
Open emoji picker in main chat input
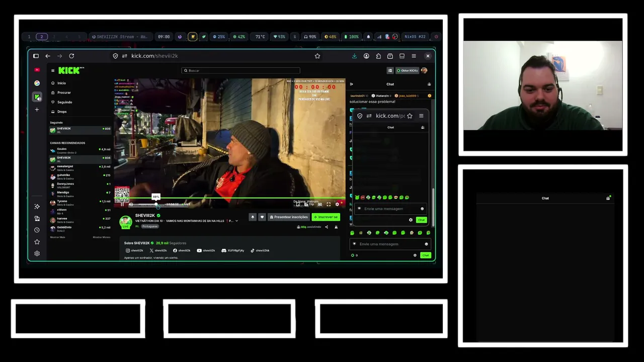[x=426, y=244]
